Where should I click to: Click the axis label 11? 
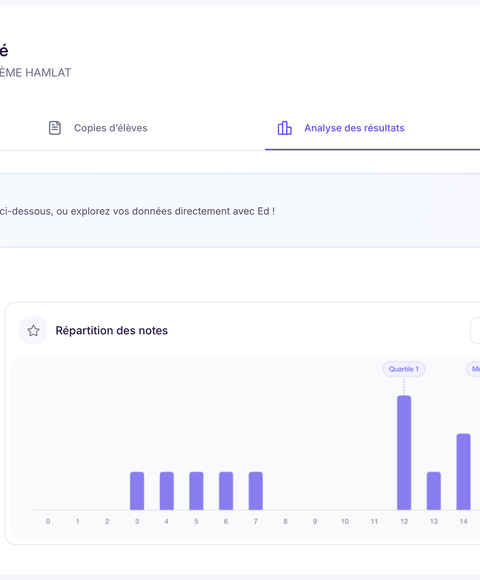coord(374,521)
